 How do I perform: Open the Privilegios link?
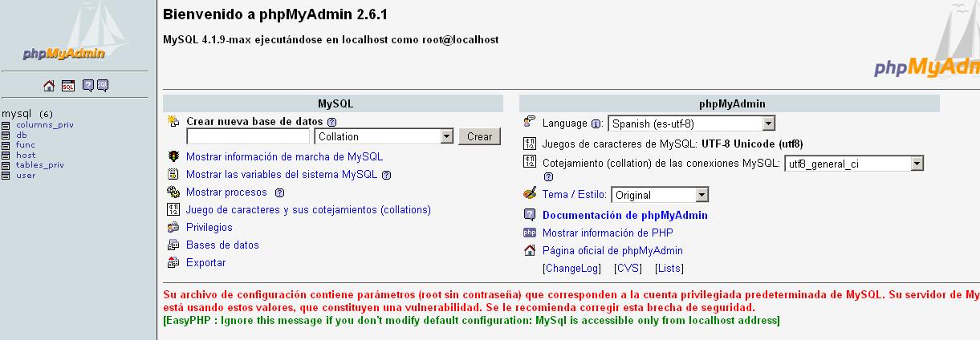click(x=209, y=228)
